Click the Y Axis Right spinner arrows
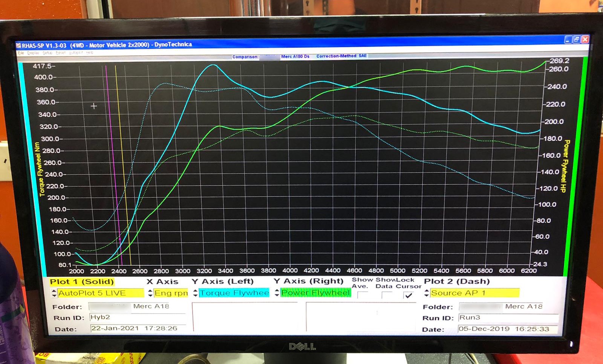Screen dimensions: 603x364 (277, 293)
